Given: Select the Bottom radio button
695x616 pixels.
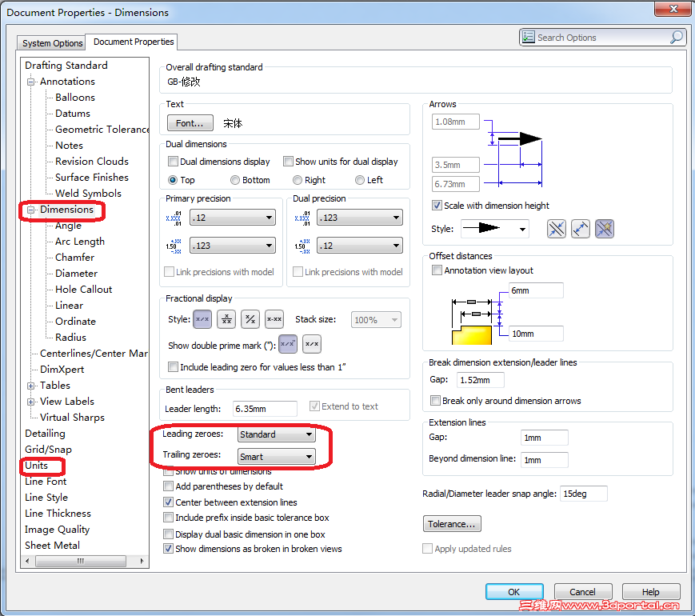Looking at the screenshot, I should click(x=235, y=180).
